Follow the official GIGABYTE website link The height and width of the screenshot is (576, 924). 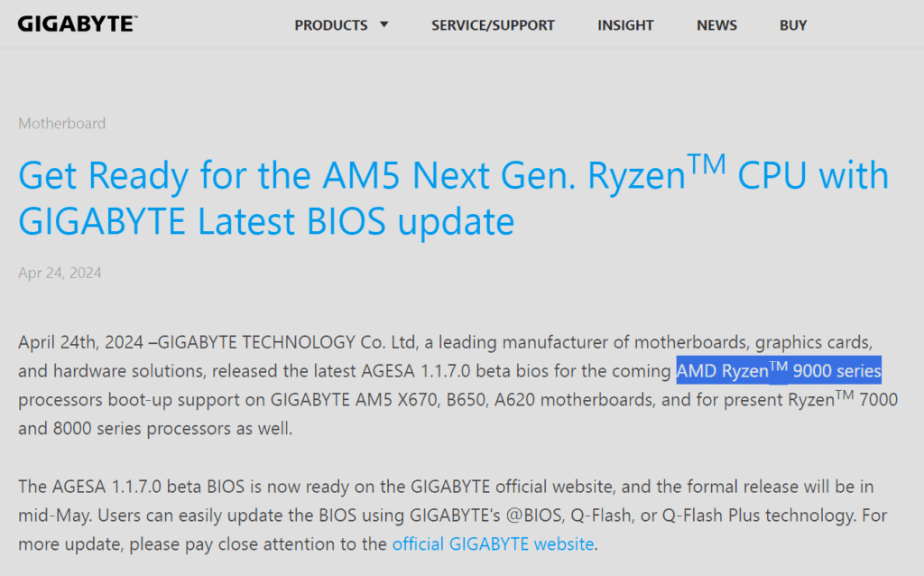click(x=493, y=544)
